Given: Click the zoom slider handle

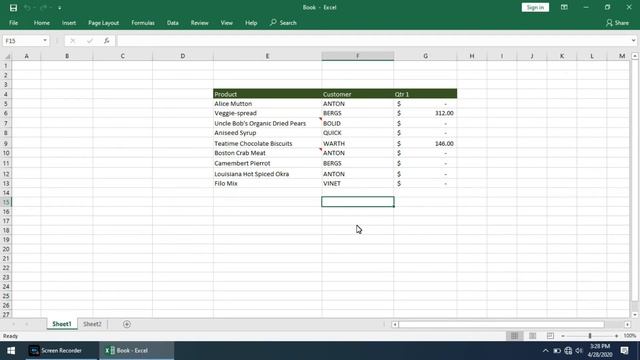Looking at the screenshot, I should click(590, 336).
